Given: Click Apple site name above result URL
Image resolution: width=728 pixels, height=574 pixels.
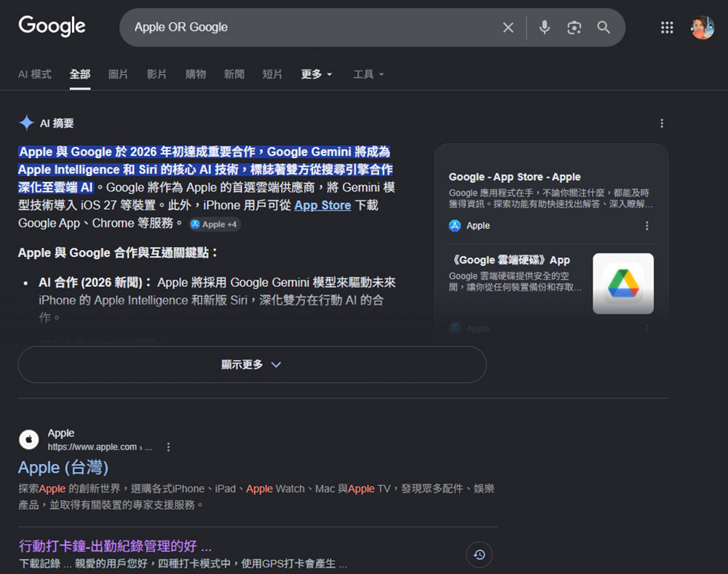Looking at the screenshot, I should (x=61, y=433).
